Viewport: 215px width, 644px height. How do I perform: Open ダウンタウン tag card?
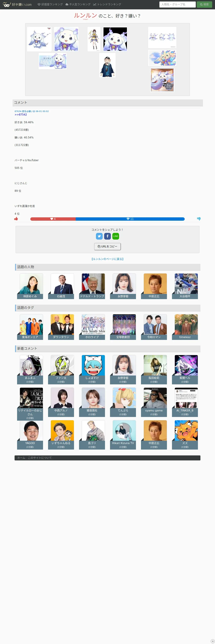61,327
